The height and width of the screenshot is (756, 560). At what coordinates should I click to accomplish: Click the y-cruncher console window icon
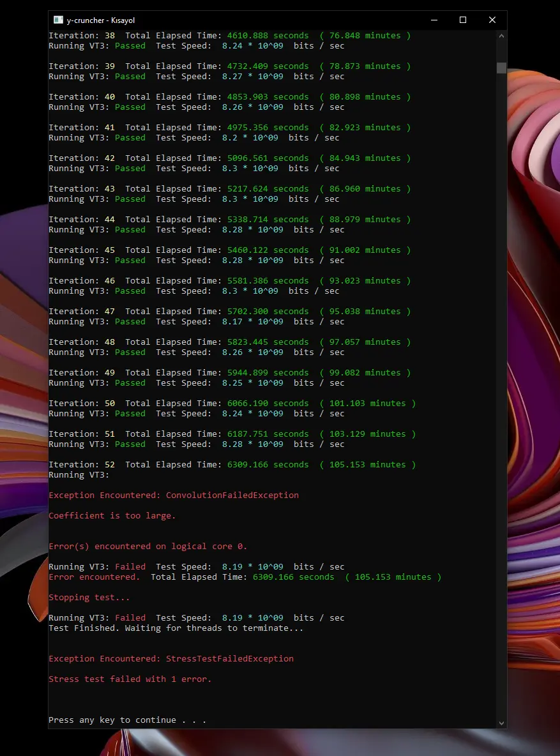point(58,20)
